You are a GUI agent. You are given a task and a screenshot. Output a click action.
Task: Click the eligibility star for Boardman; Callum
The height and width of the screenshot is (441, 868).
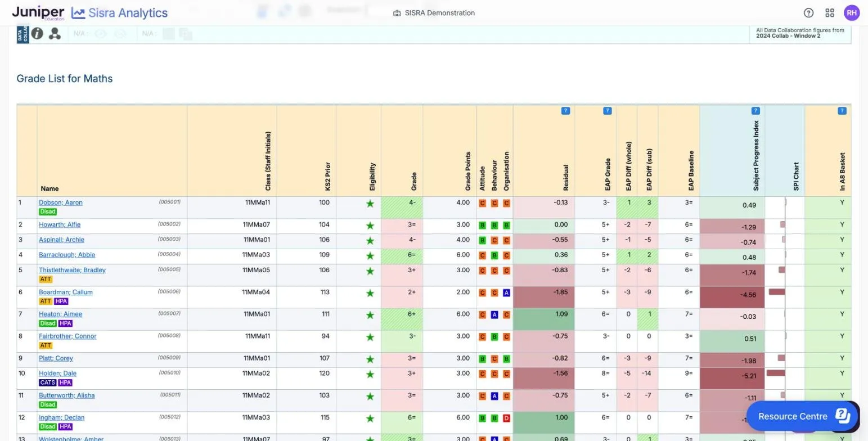pos(370,293)
